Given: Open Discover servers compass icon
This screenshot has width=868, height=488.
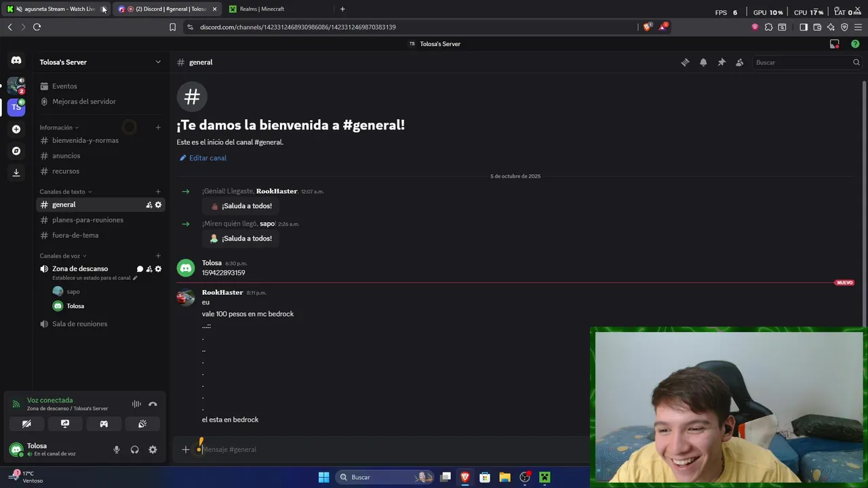Looking at the screenshot, I should click(x=16, y=150).
